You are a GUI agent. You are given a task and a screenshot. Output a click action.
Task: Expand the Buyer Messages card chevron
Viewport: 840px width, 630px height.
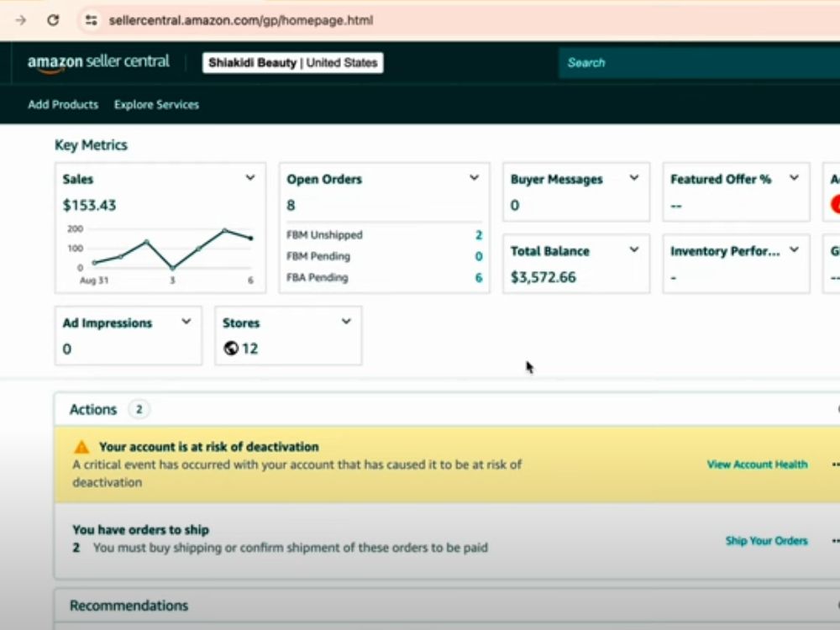(633, 178)
